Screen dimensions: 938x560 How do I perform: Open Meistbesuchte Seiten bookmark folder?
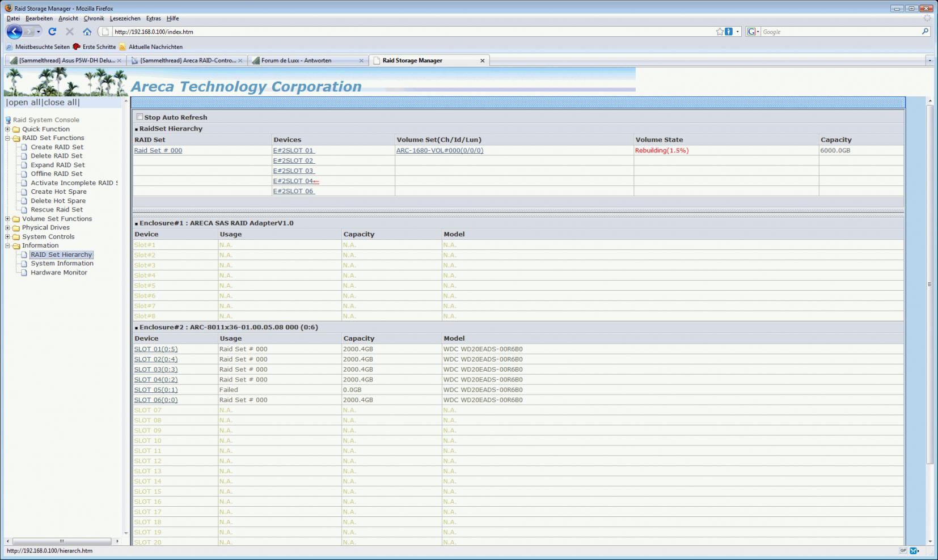click(x=37, y=47)
